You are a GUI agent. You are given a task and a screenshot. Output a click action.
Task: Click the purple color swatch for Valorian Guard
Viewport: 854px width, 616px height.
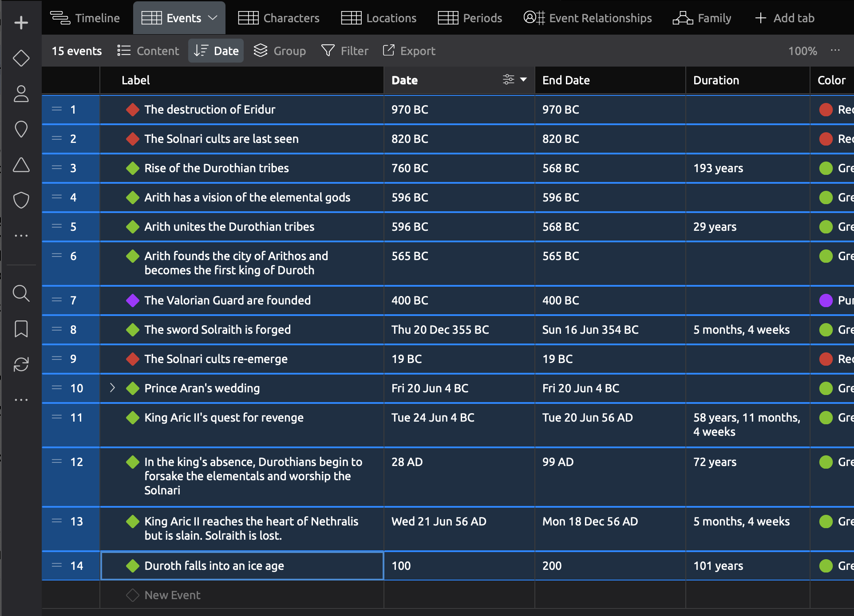coord(826,300)
